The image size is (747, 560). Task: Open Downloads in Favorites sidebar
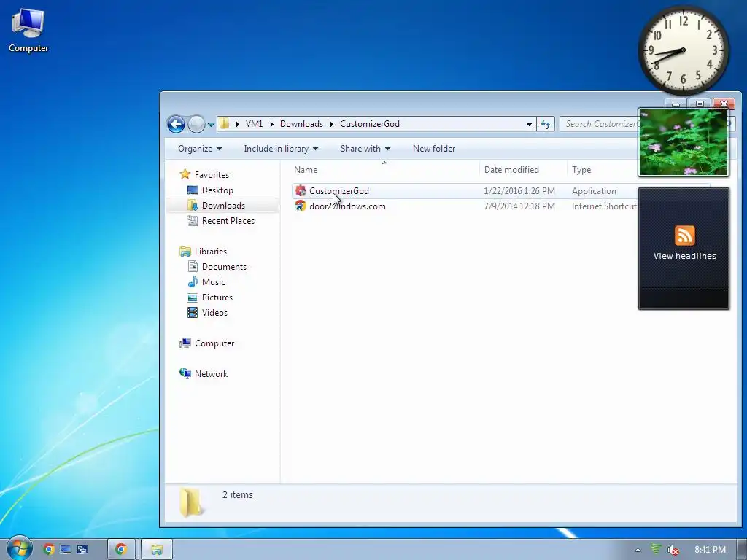pyautogui.click(x=223, y=205)
